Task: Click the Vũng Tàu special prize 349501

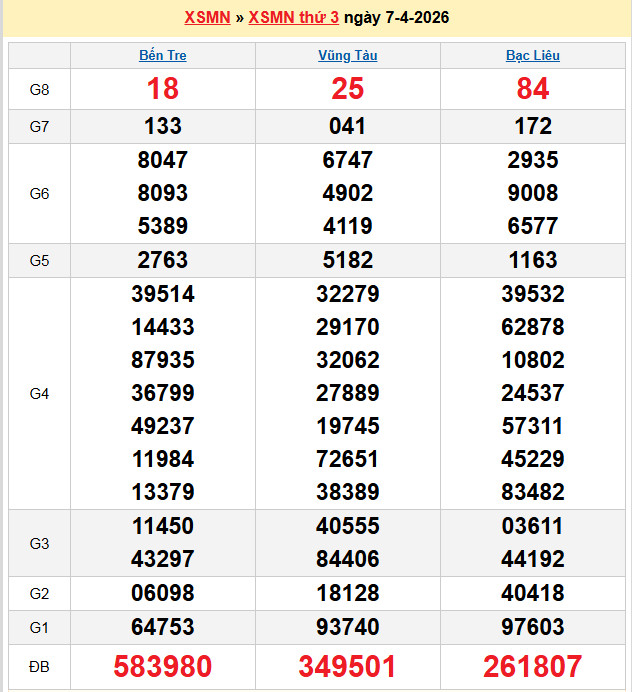Action: 347,666
